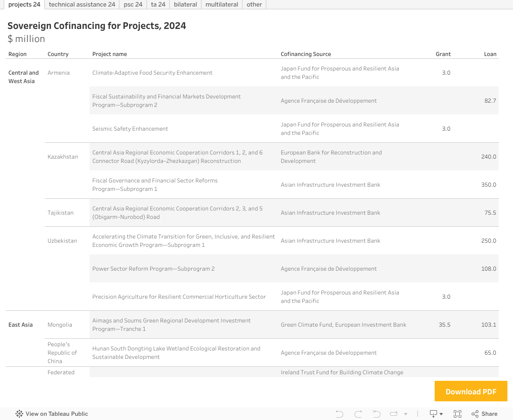Click the Download PDF button
The width and height of the screenshot is (513, 420).
tap(471, 392)
